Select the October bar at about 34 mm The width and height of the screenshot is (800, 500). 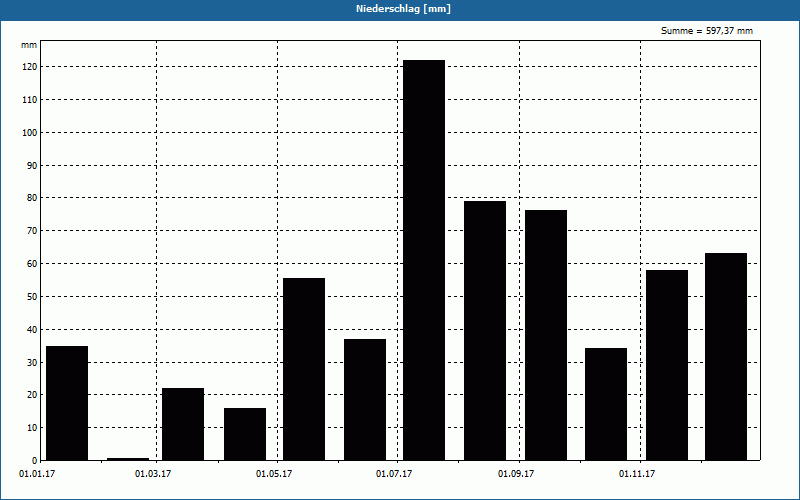click(606, 404)
